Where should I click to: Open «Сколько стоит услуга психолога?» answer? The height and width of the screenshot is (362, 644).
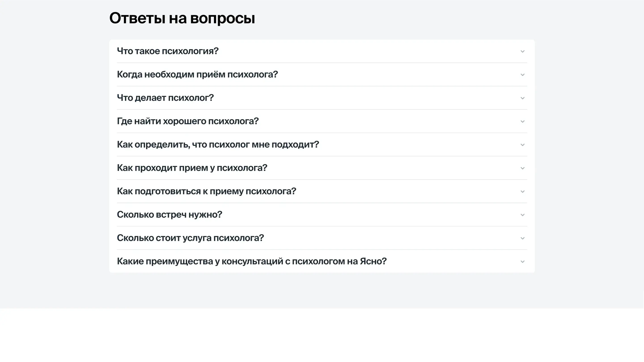pos(190,238)
